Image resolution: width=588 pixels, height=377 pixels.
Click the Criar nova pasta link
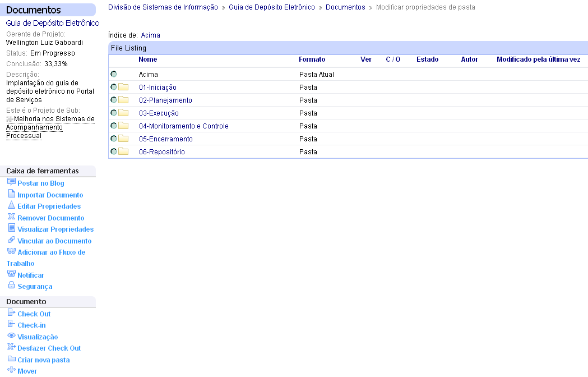point(44,360)
